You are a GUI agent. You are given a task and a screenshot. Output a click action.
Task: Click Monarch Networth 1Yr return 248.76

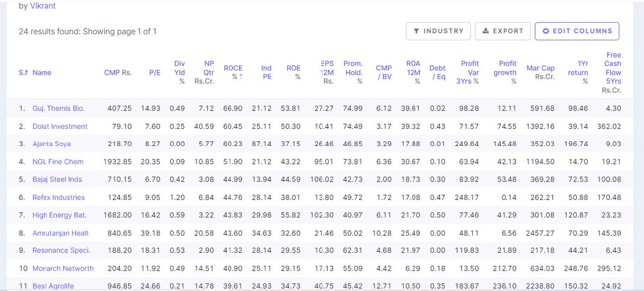click(x=577, y=268)
